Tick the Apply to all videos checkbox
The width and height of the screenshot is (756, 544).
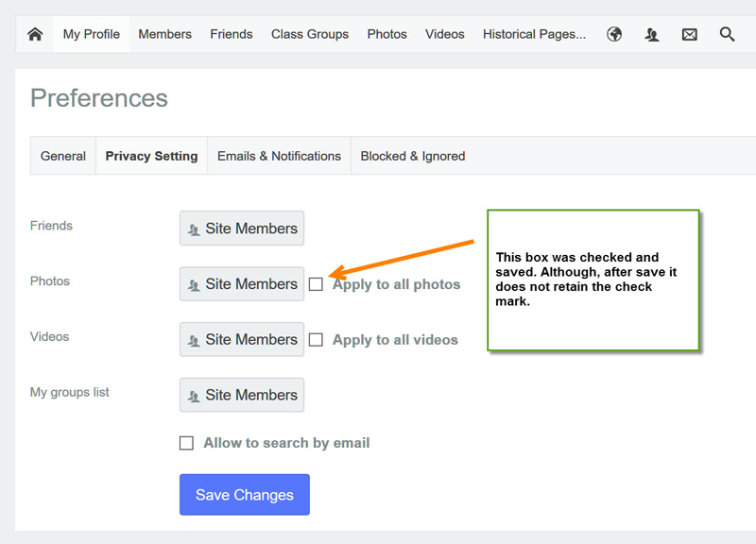[x=316, y=340]
